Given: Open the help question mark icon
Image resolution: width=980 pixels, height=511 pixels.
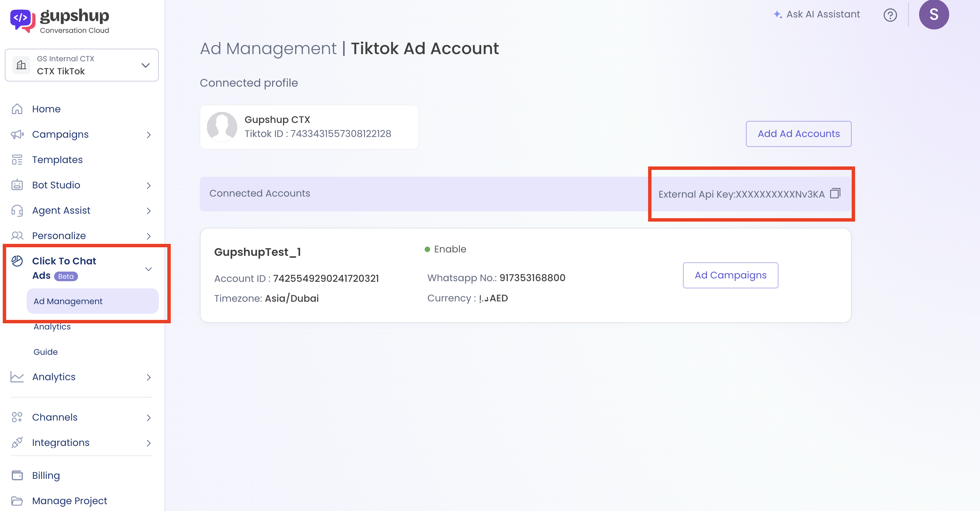Looking at the screenshot, I should click(890, 15).
